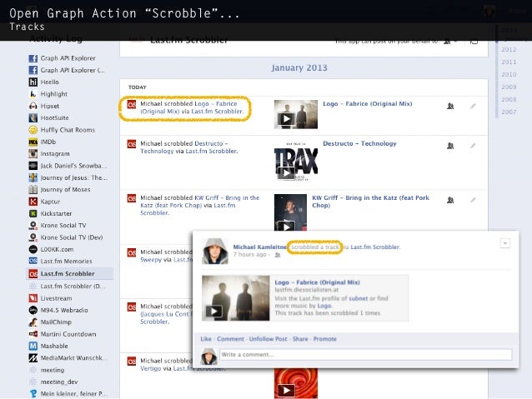Open the meeting_dev app entry
The width and height of the screenshot is (532, 399).
tap(59, 382)
